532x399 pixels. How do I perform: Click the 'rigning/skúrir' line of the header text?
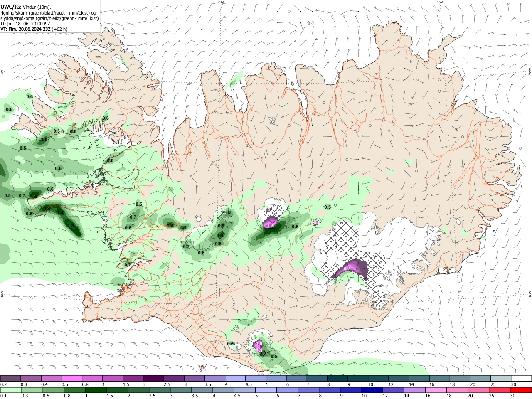tap(48, 13)
